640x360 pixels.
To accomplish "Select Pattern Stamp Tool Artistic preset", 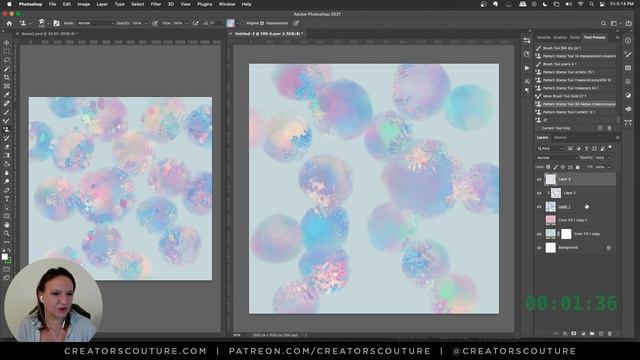I will pos(576,72).
